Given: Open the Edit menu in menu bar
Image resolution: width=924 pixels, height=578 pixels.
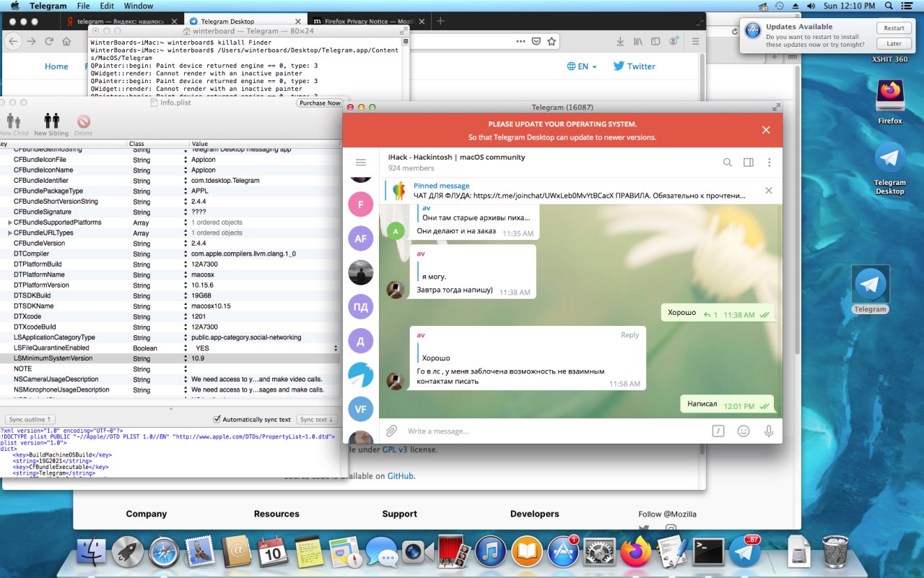Looking at the screenshot, I should 107,6.
